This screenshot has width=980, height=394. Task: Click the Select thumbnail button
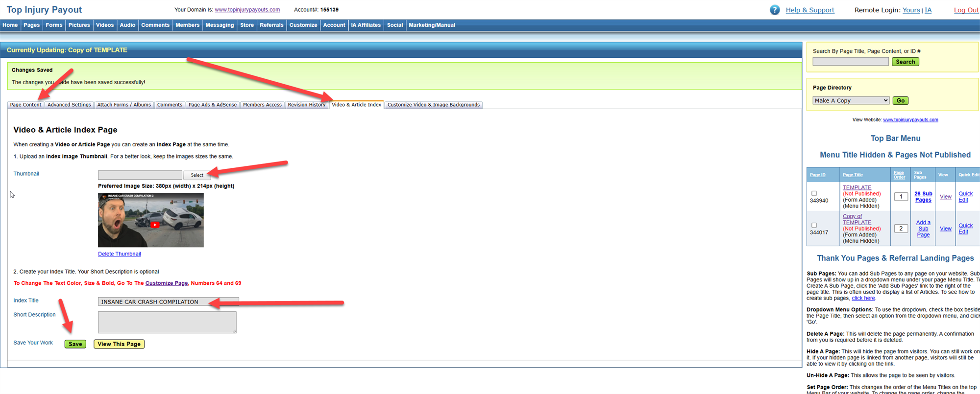(x=197, y=175)
